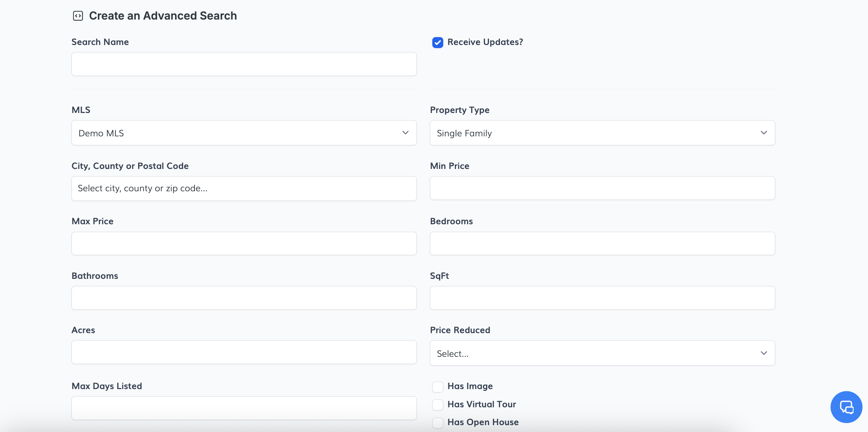Screen dimensions: 868x432
Task: Open the chat support bubble
Action: click(846, 407)
